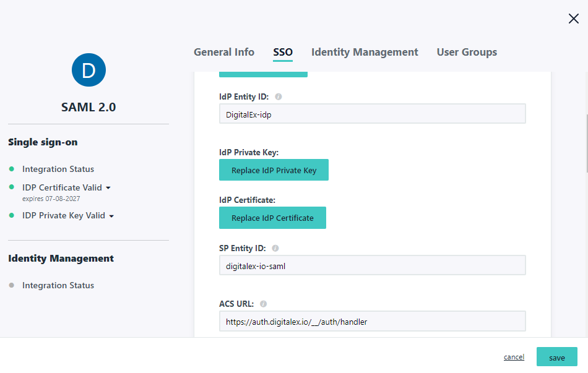Click info icon beside SP Entity ID
This screenshot has width=588, height=373.
(x=275, y=249)
